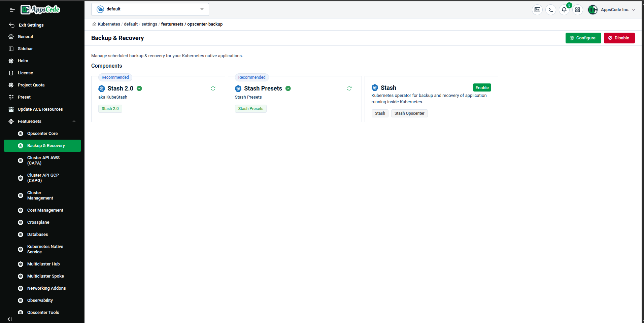644x323 pixels.
Task: Open Helm settings from the sidebar
Action: 23,61
